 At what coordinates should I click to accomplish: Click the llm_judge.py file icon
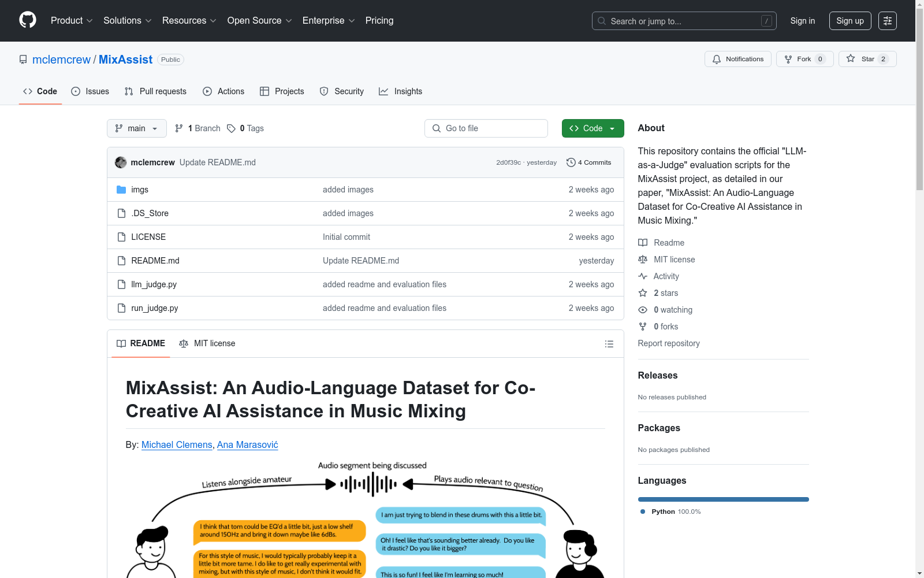pyautogui.click(x=121, y=284)
